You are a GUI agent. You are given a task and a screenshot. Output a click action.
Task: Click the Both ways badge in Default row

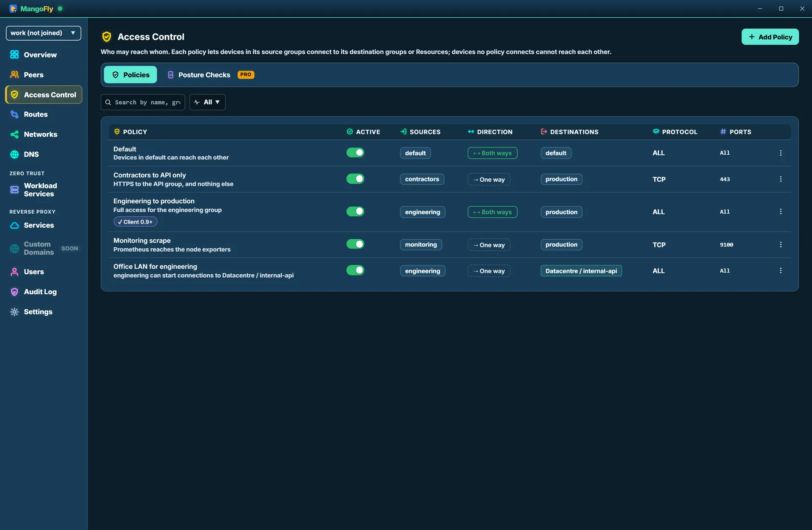click(x=492, y=153)
